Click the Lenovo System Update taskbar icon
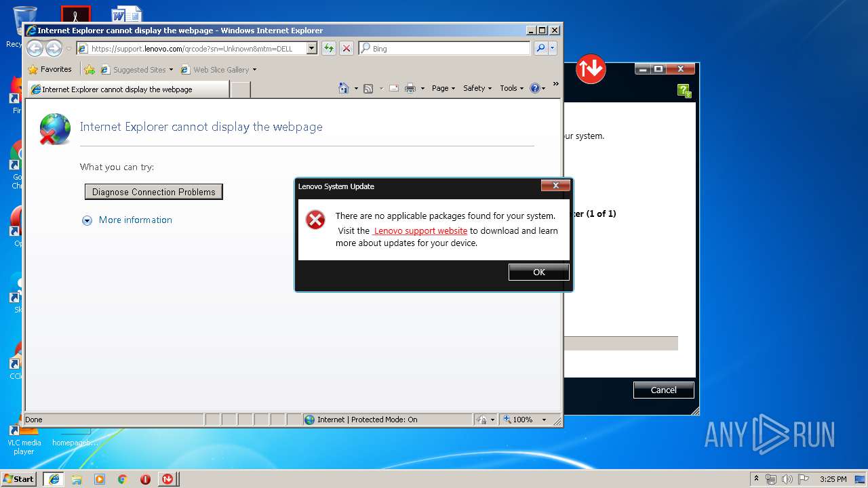The width and height of the screenshot is (868, 488). [x=167, y=479]
